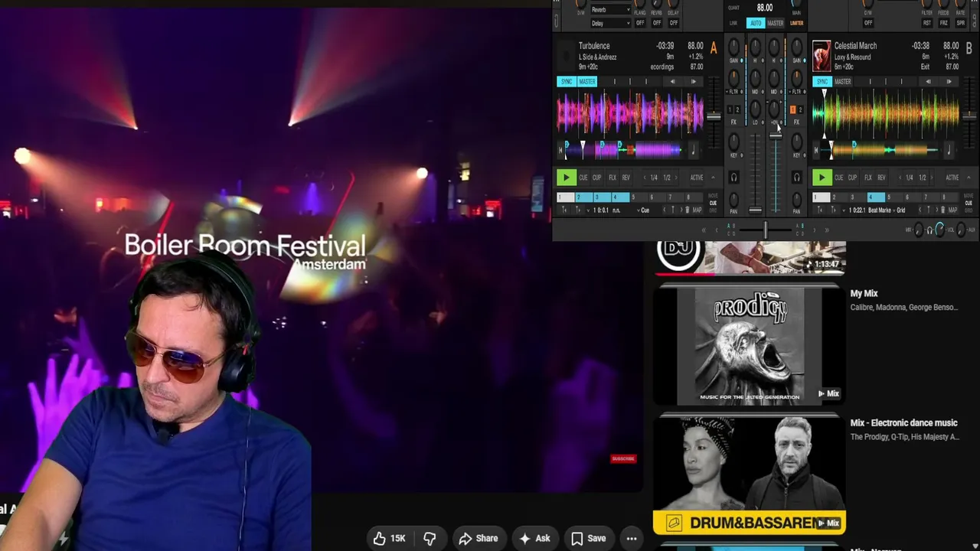Image resolution: width=980 pixels, height=551 pixels.
Task: Nudge deck A tempo bend backward
Action: pyautogui.click(x=672, y=81)
